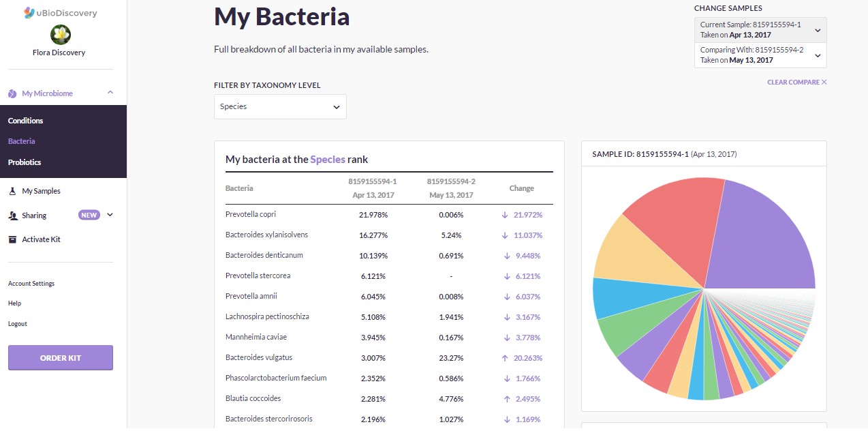The width and height of the screenshot is (868, 431).
Task: Click the uBioDiscovery logo icon
Action: point(29,13)
